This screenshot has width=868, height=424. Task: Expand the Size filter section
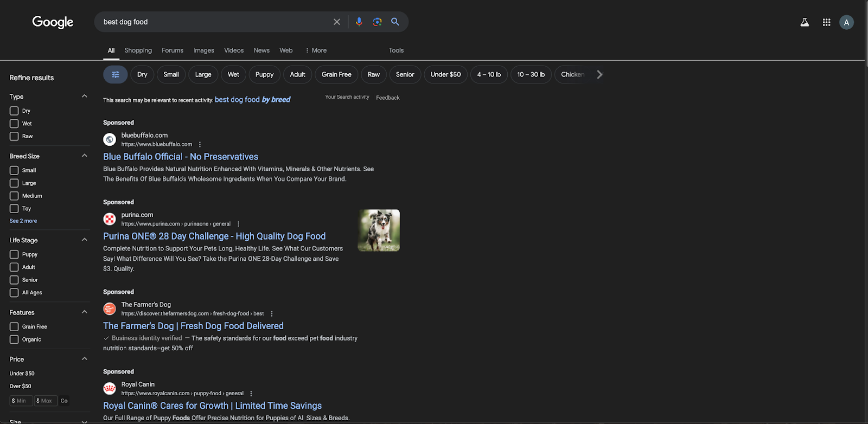(84, 421)
